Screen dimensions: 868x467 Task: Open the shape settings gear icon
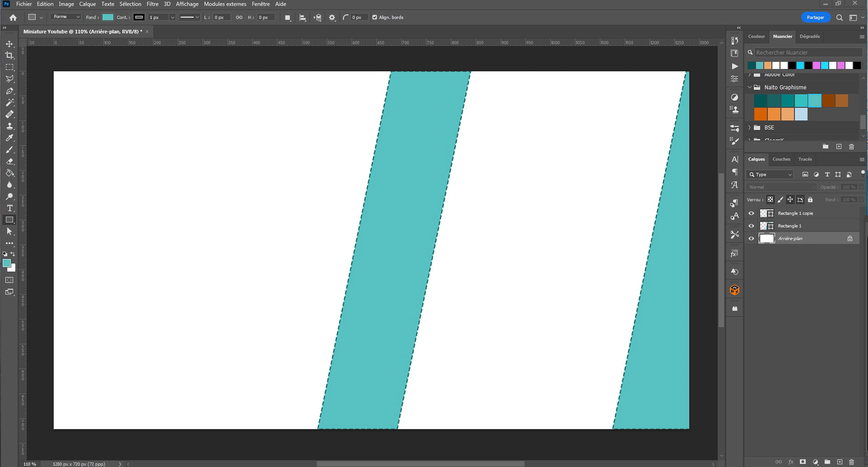[332, 18]
